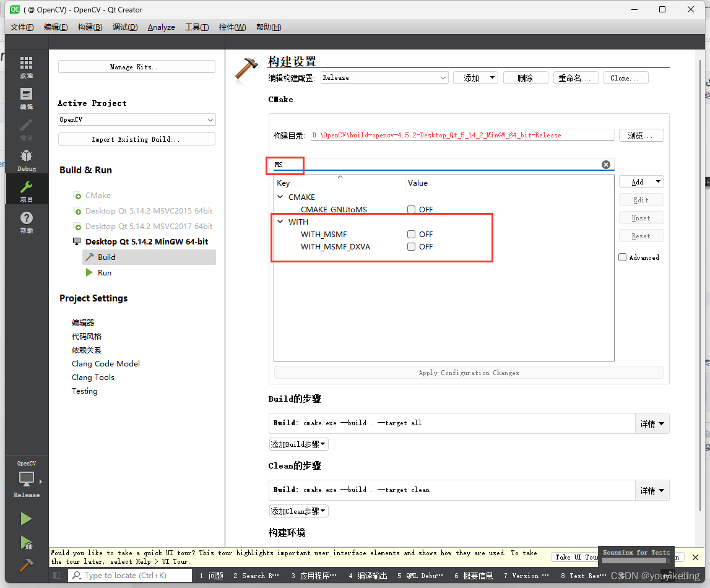Click 浏览 to browse build directory
Screen dimensions: 710x588
click(x=641, y=136)
